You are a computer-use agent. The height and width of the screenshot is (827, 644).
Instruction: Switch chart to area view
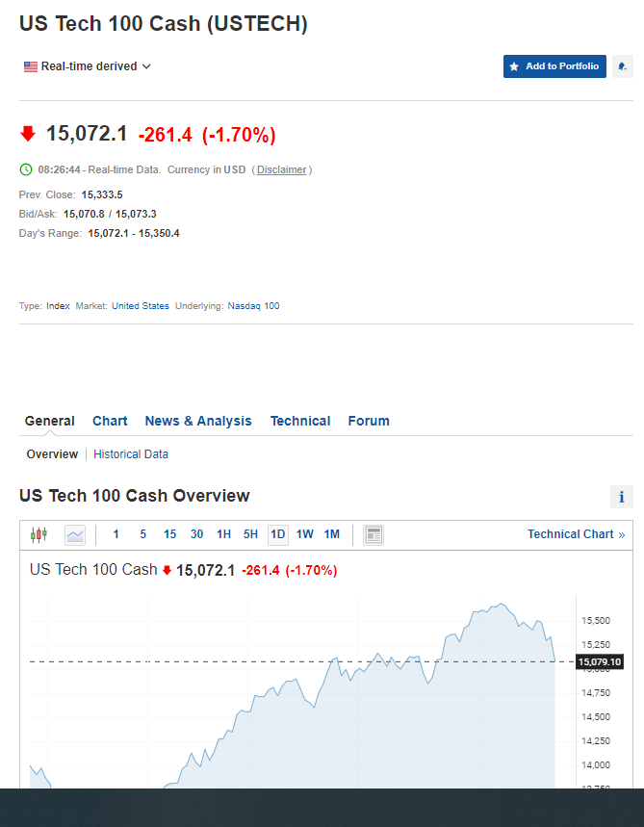coord(75,534)
